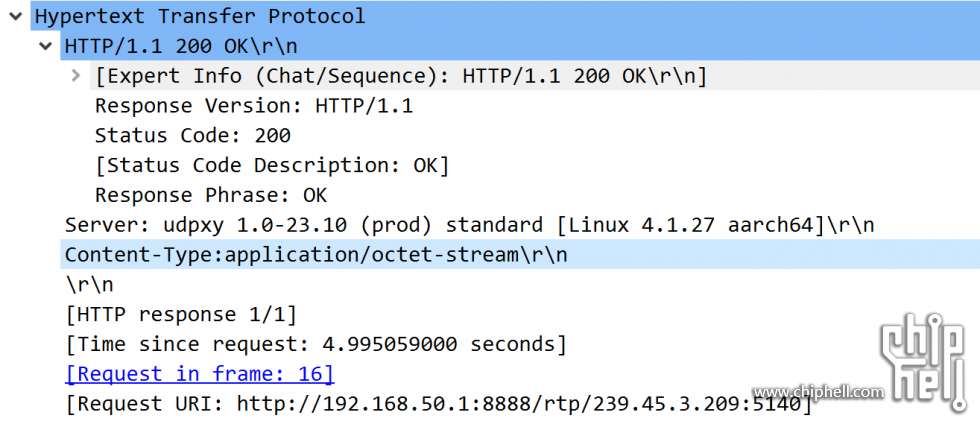The image size is (980, 427).
Task: Select the blank \r\n line
Action: (x=89, y=284)
